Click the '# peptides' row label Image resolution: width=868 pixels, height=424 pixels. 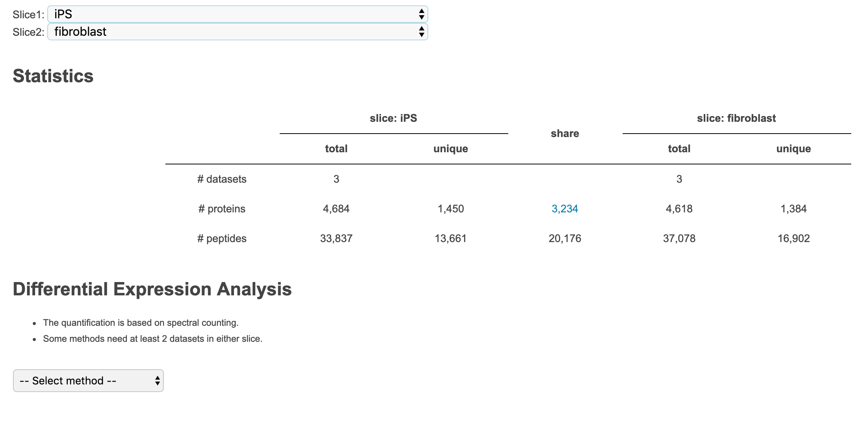(x=222, y=238)
